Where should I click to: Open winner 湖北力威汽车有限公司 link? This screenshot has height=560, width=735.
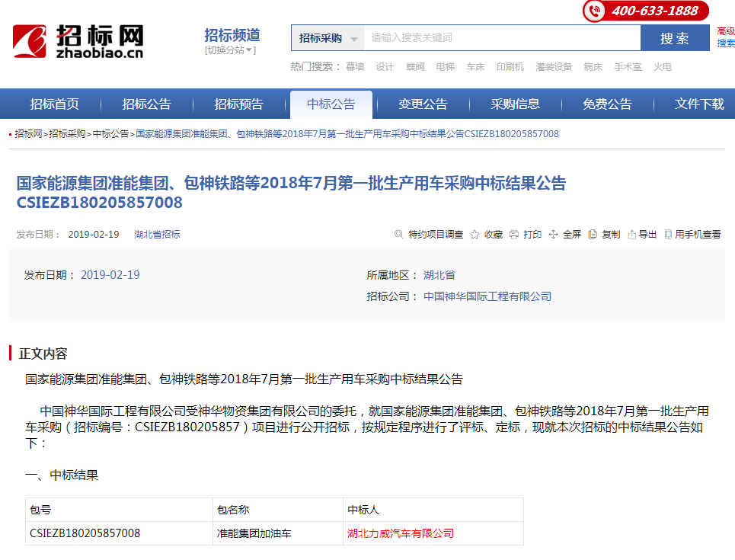[x=401, y=533]
